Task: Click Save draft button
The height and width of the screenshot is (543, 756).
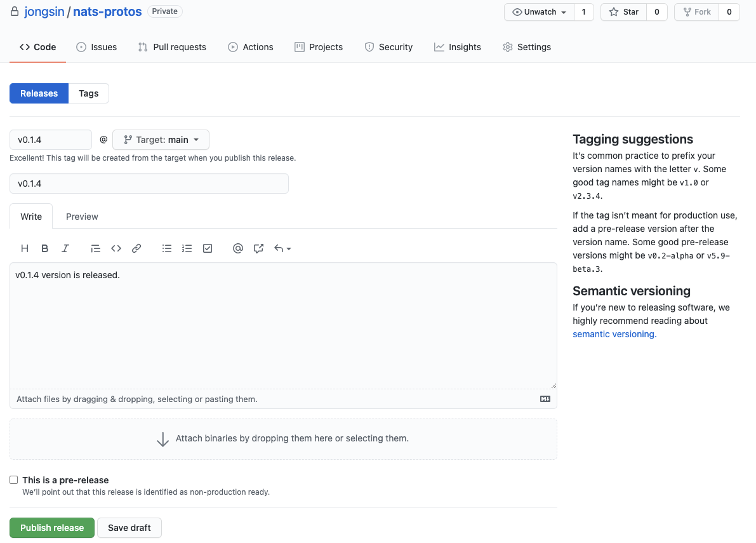Action: [129, 528]
